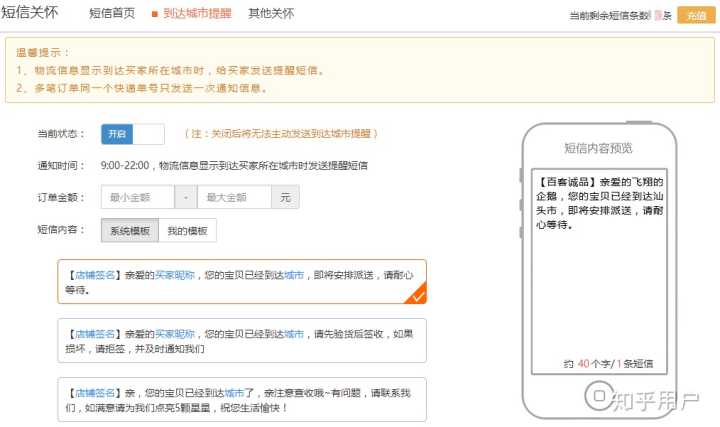This screenshot has height=427, width=720.
Task: Toggle the 开启 status switch
Action: click(x=133, y=134)
